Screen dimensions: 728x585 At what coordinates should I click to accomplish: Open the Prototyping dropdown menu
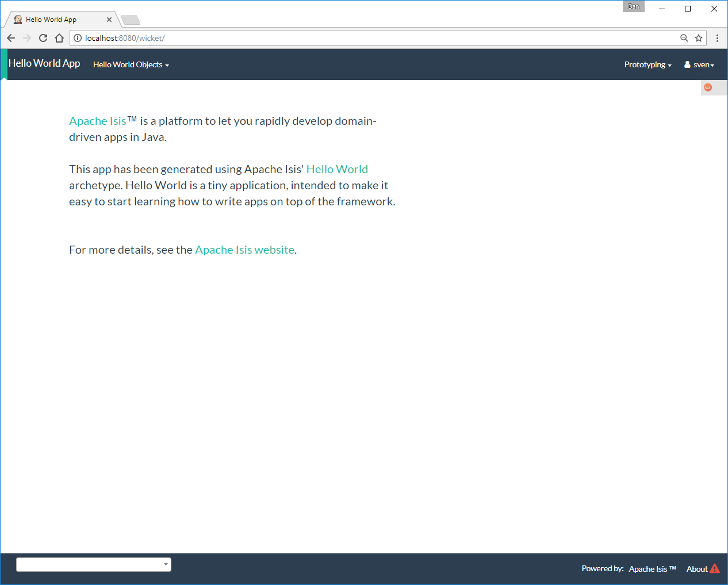(x=647, y=64)
